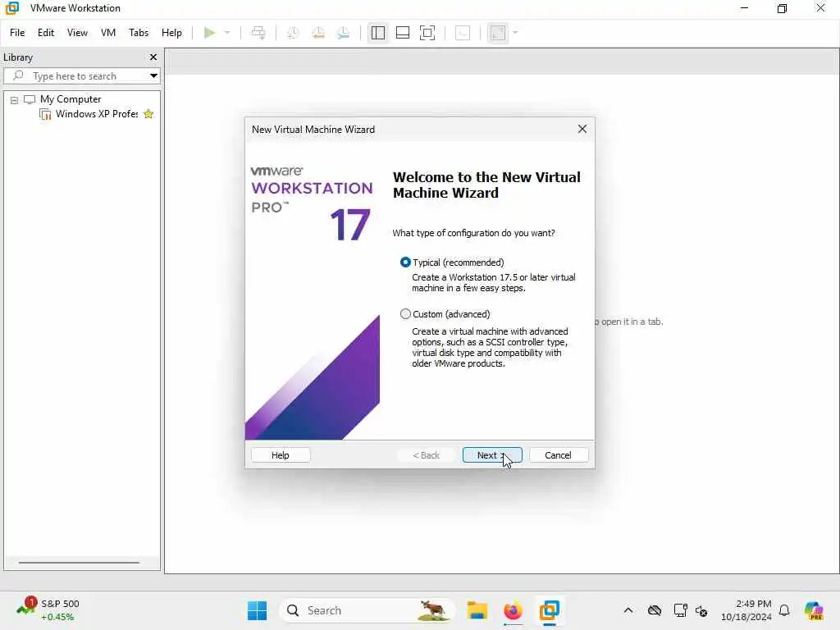Screen dimensions: 840x630
Task: Click the taskbar Search box
Action: (x=367, y=610)
